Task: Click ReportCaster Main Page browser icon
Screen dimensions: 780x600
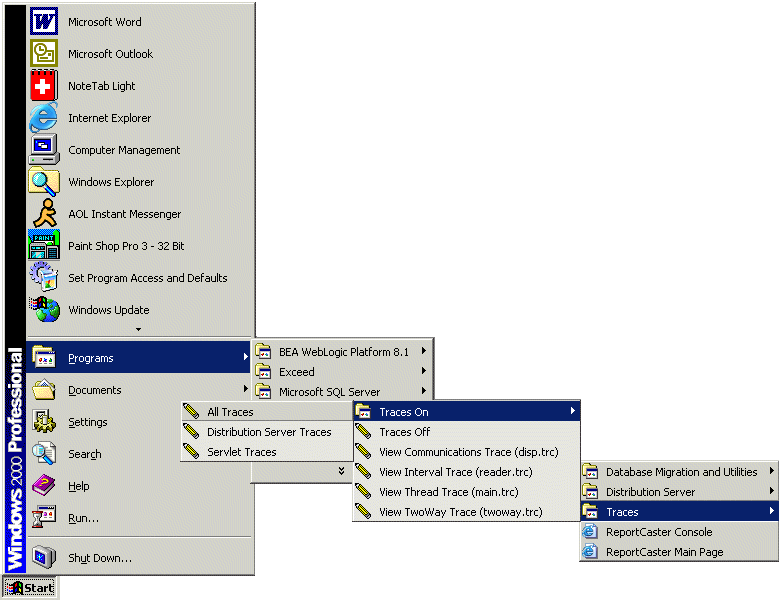Action: pyautogui.click(x=590, y=551)
